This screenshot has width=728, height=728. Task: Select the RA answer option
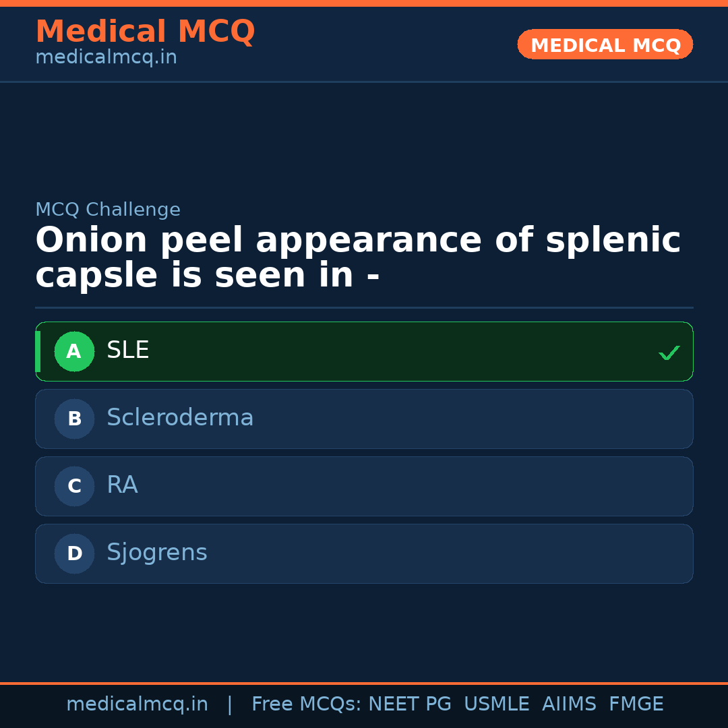point(364,486)
